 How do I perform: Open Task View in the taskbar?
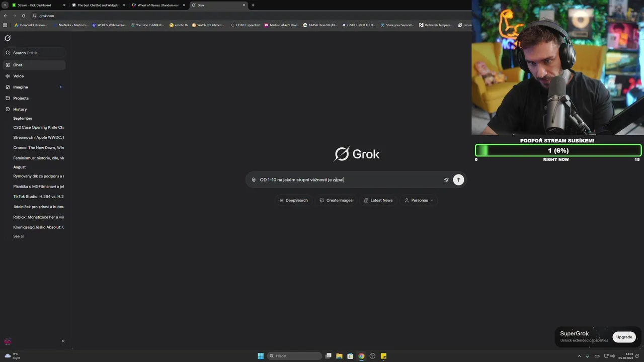pyautogui.click(x=329, y=356)
